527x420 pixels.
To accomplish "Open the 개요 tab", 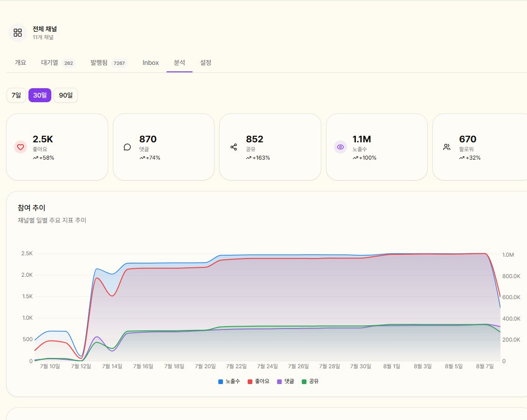I will tap(21, 63).
